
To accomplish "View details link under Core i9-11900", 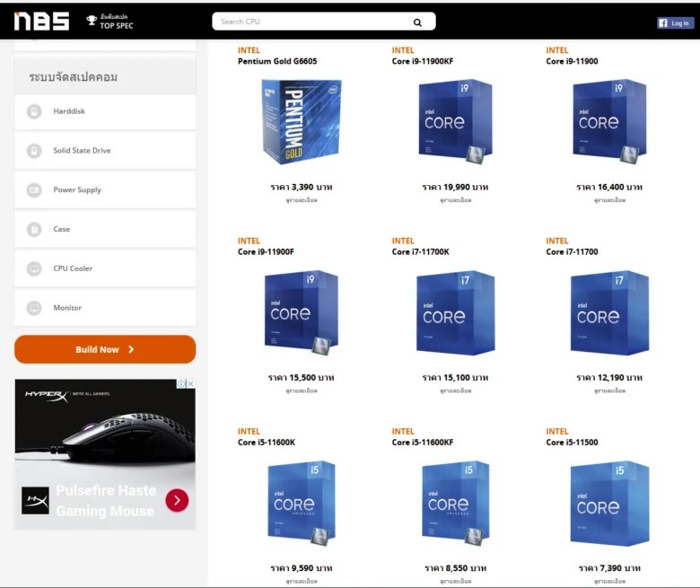I will pos(609,200).
